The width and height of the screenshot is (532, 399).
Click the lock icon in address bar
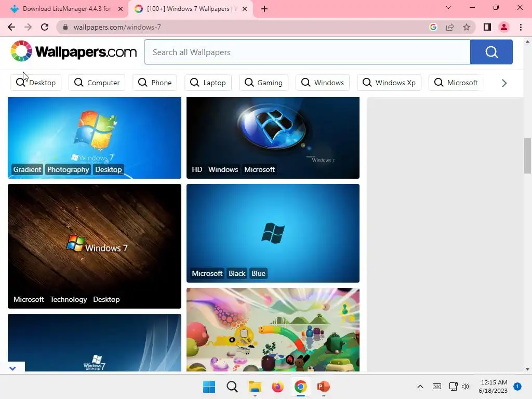(65, 27)
